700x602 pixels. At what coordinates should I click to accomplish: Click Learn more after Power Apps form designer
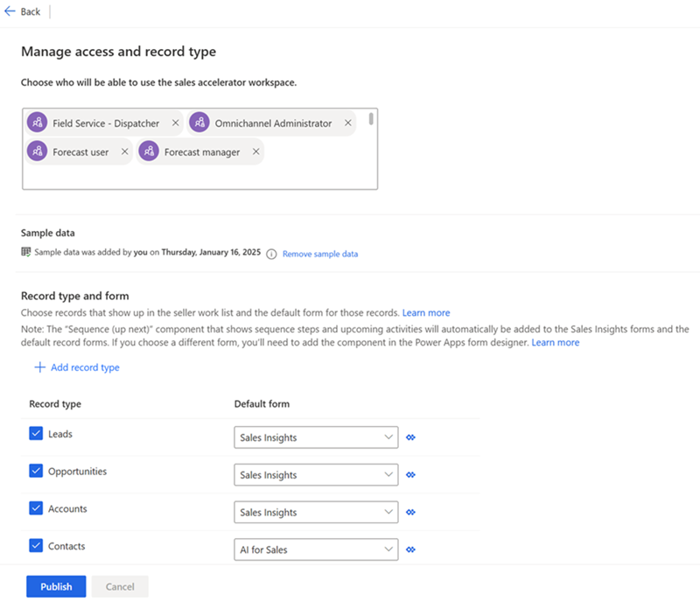pos(556,342)
